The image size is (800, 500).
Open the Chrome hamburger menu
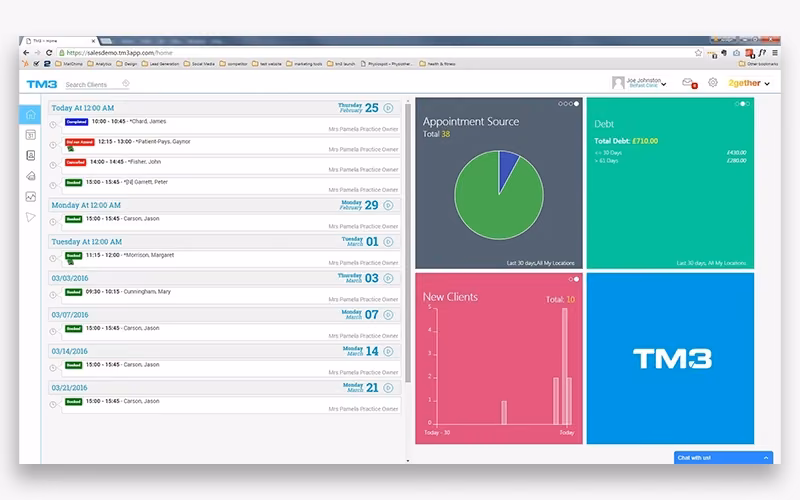(x=774, y=53)
